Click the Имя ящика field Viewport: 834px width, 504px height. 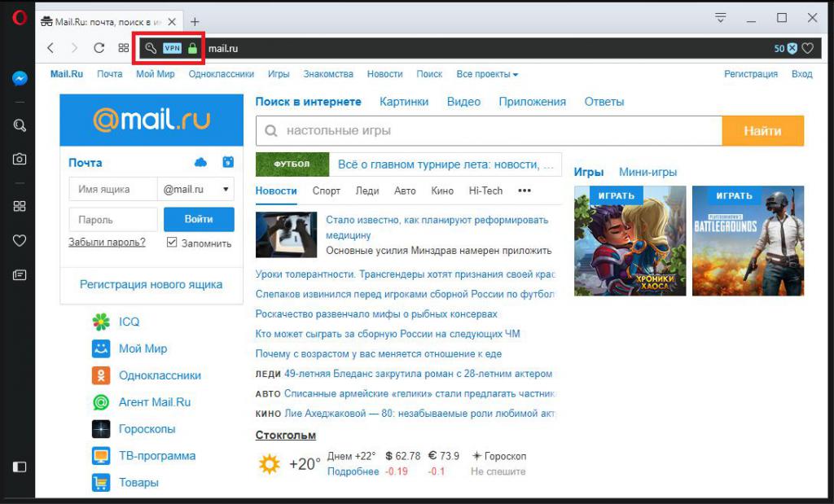coord(113,189)
